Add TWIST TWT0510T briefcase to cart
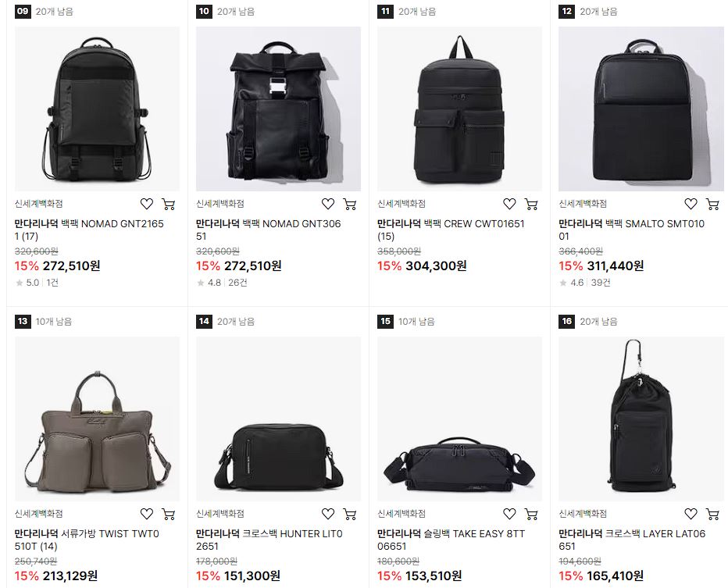The height and width of the screenshot is (588, 728). (169, 514)
